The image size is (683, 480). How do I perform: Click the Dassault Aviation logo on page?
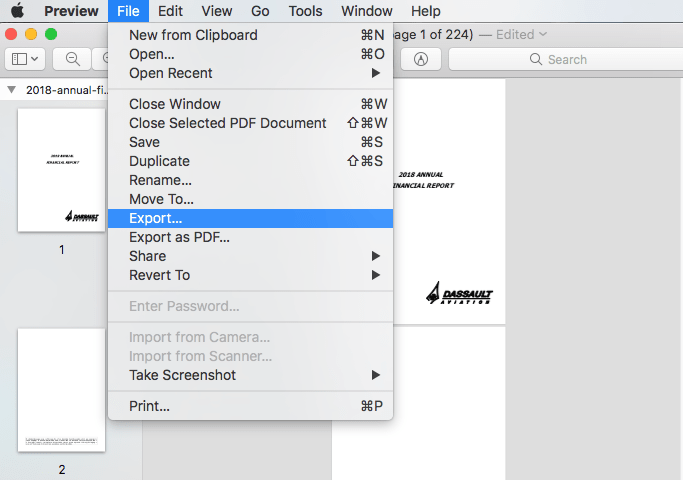[459, 295]
